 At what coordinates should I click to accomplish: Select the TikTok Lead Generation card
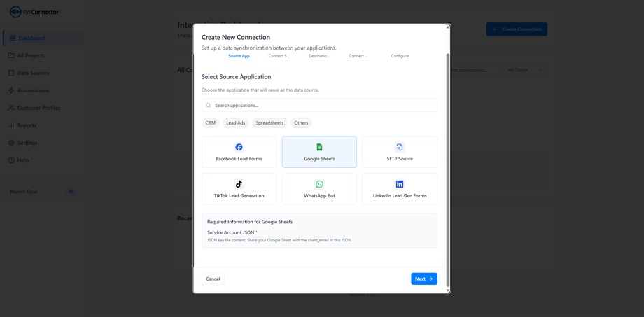[239, 189]
